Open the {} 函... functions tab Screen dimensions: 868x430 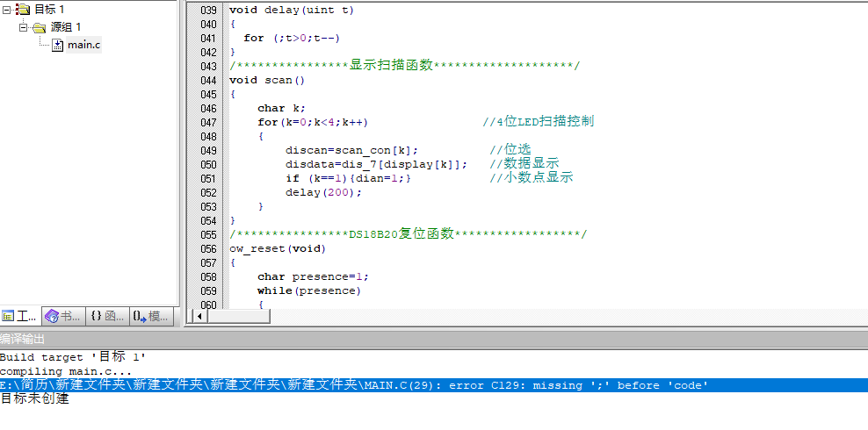[107, 316]
